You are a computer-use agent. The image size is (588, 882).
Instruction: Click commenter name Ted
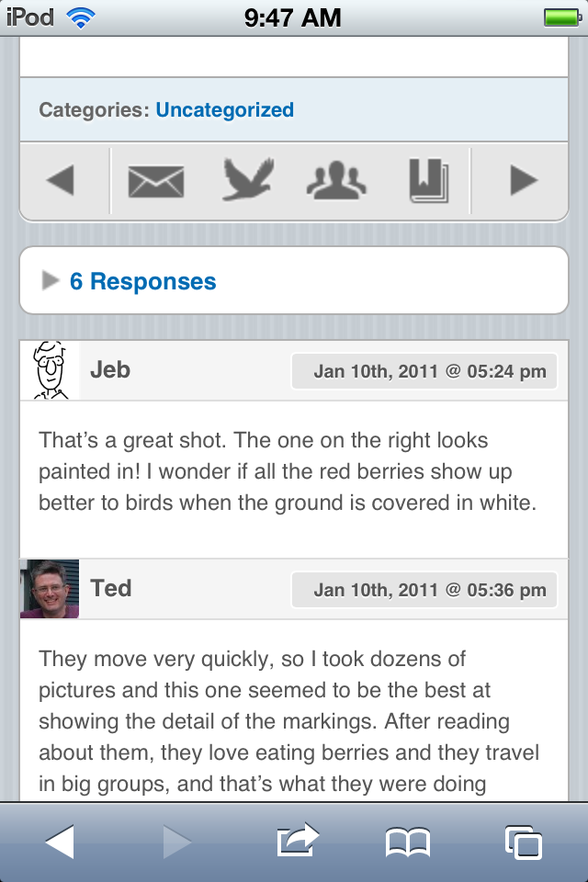coord(111,588)
